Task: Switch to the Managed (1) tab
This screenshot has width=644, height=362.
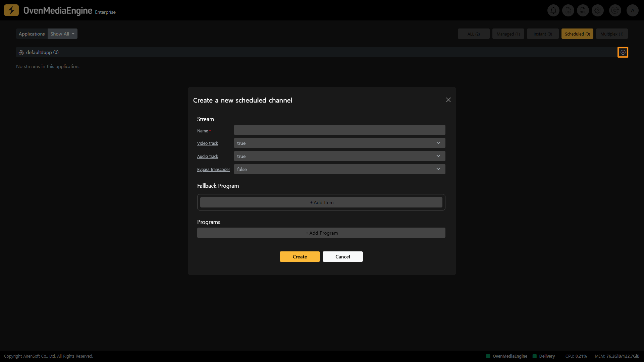Action: click(x=508, y=34)
